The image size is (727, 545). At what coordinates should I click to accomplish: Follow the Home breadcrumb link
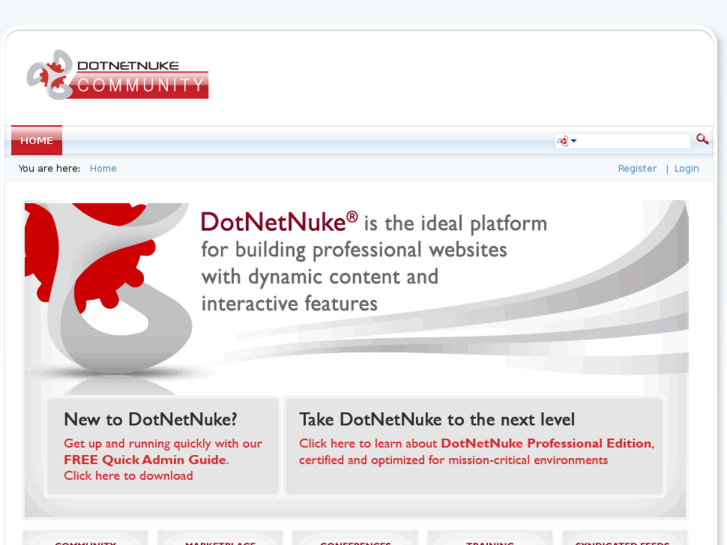[103, 168]
